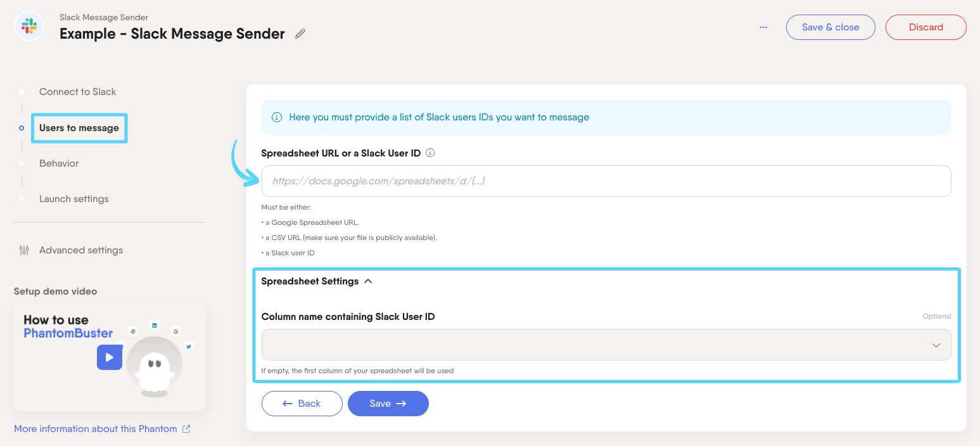Click the Save & close button
The width and height of the screenshot is (980, 446).
pyautogui.click(x=830, y=27)
